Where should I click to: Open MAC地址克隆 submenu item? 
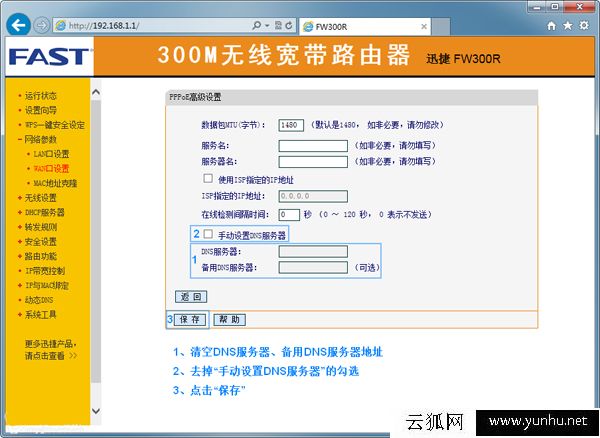click(55, 183)
